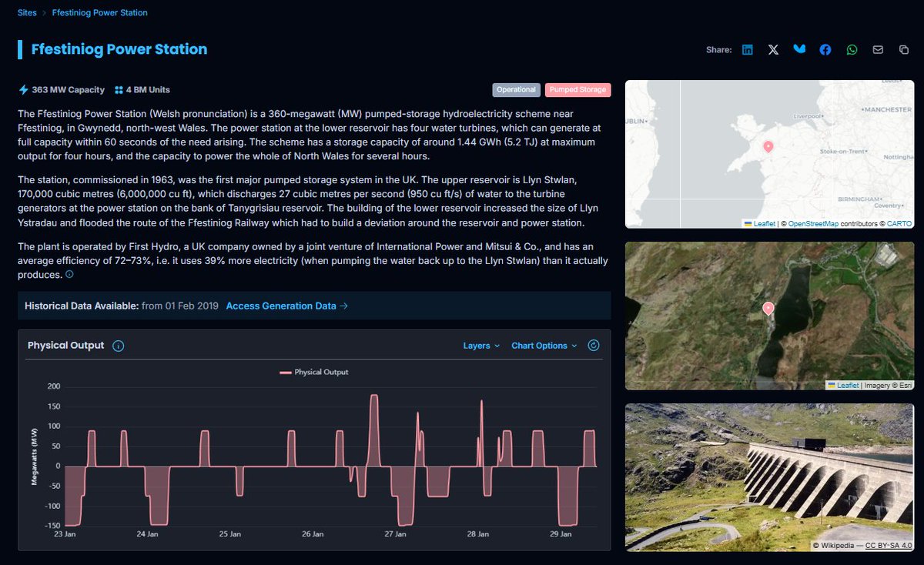Click the 200 y-axis value
Image resolution: width=924 pixels, height=565 pixels.
click(x=53, y=386)
